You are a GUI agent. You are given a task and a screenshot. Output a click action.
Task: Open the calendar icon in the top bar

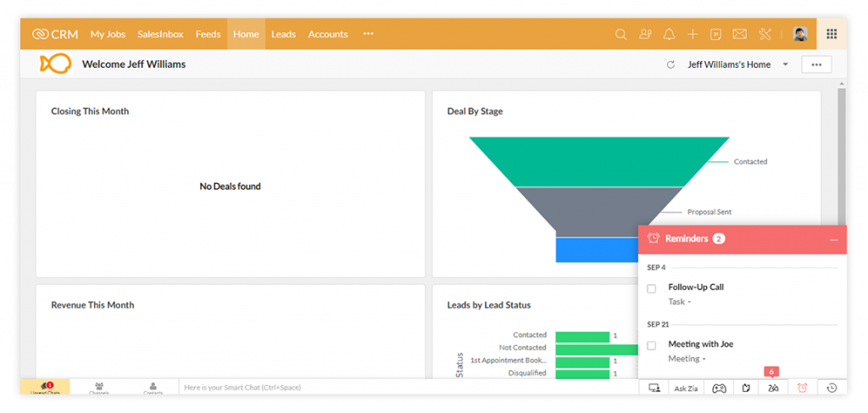[715, 34]
